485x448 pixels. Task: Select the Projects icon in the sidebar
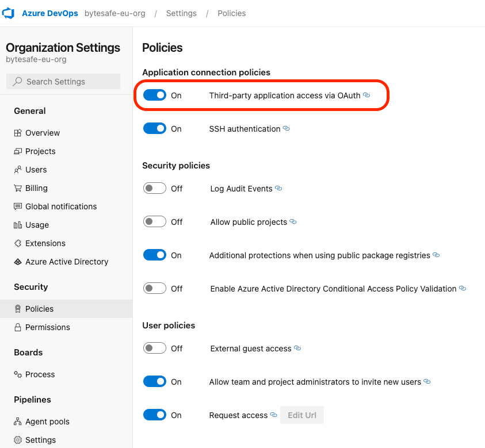tap(19, 151)
